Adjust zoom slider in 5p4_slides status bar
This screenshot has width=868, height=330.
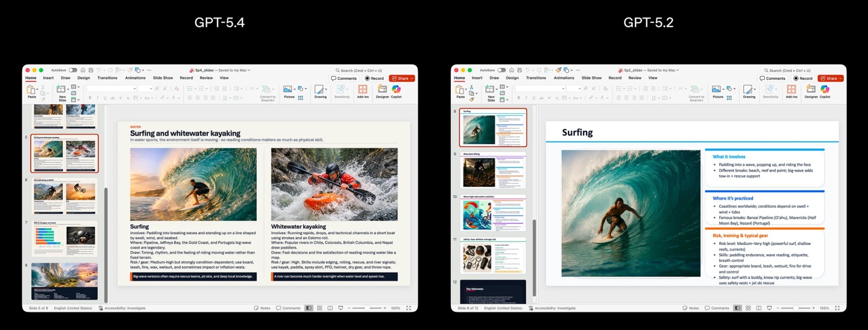366,308
